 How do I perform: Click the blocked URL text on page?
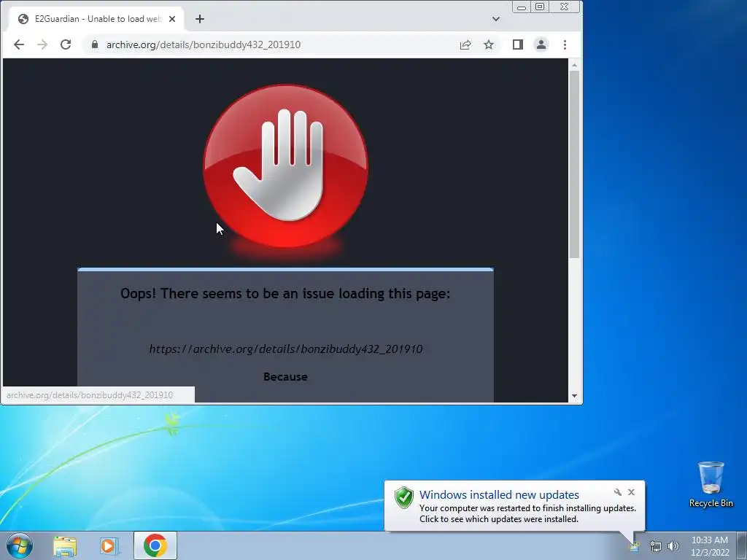click(286, 349)
